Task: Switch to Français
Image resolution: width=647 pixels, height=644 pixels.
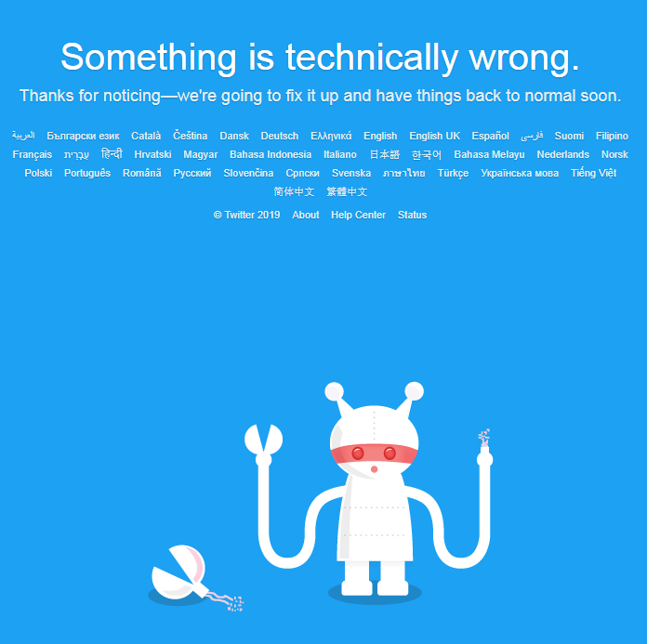Action: click(33, 154)
